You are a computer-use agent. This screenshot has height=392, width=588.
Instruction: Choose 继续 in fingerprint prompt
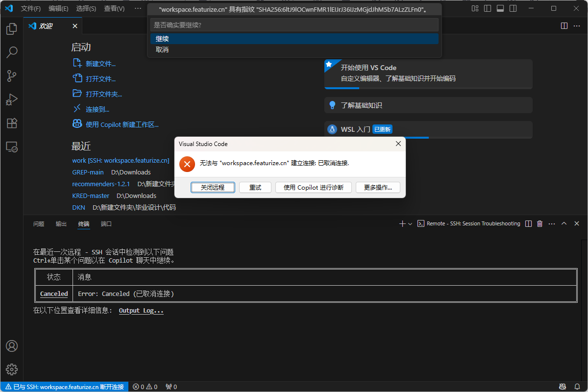294,39
